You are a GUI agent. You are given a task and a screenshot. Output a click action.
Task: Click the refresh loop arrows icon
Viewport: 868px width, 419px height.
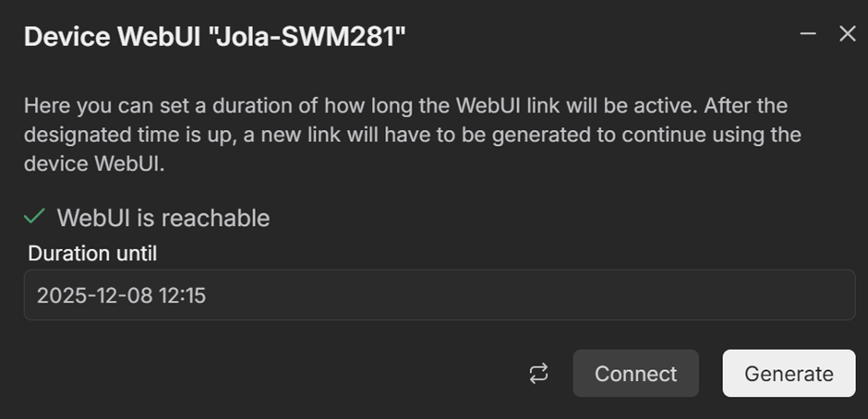(x=538, y=373)
